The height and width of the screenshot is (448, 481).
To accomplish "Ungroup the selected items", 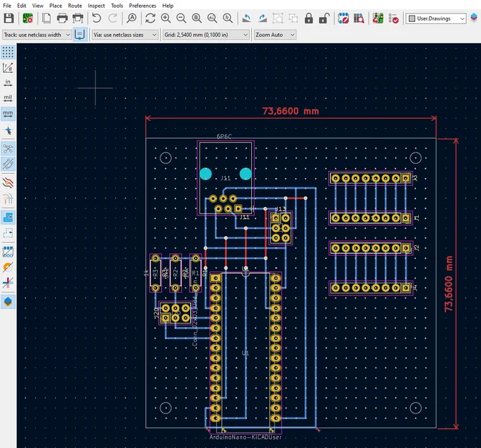I will (x=294, y=18).
